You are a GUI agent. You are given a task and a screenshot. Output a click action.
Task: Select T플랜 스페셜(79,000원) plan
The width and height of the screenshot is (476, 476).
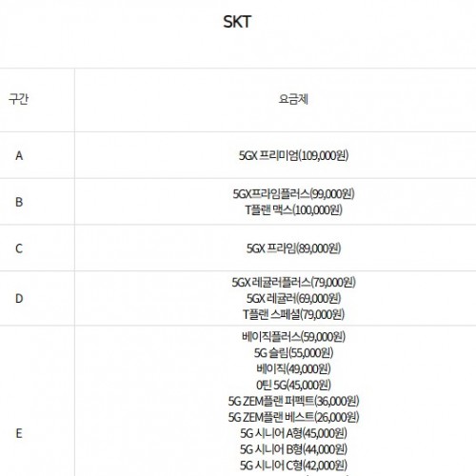point(293,314)
